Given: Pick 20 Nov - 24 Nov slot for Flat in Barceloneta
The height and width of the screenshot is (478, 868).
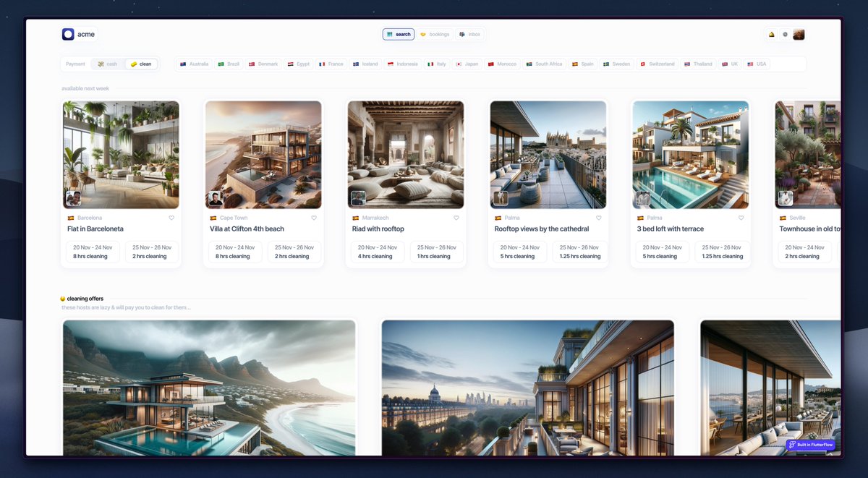Looking at the screenshot, I should tap(93, 252).
